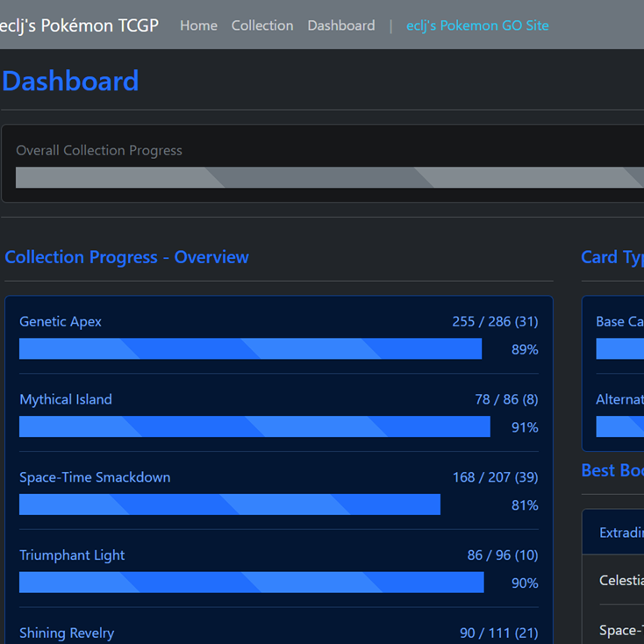Select the Dashboard nav item
This screenshot has height=644, width=644.
tap(341, 25)
